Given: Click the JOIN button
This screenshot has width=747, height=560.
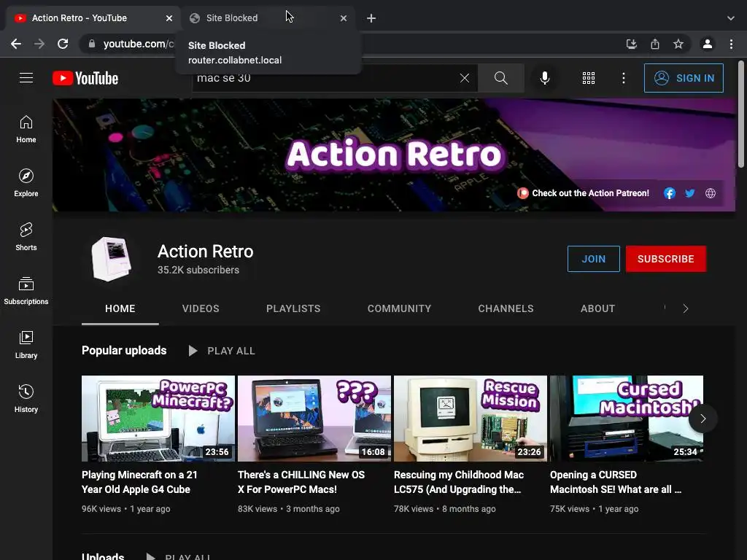Looking at the screenshot, I should (594, 259).
